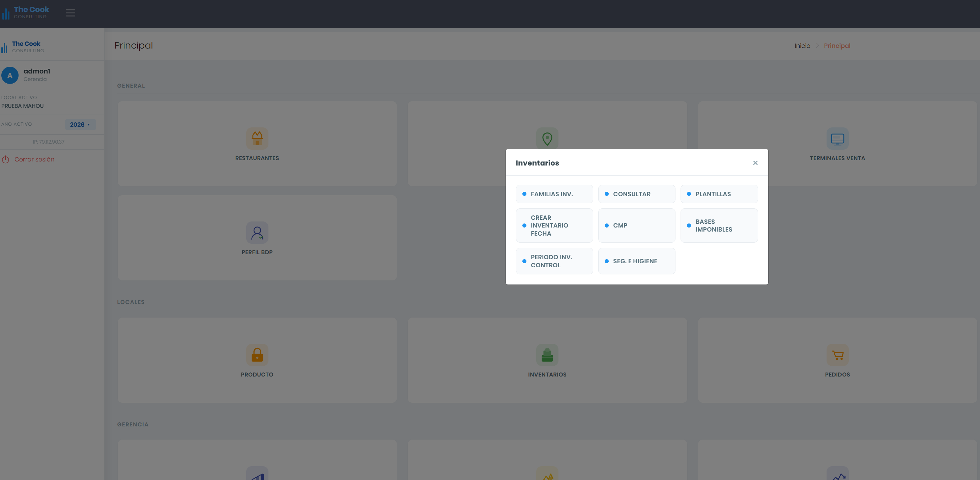Click Cerrar sesión link
980x480 pixels.
click(x=34, y=159)
